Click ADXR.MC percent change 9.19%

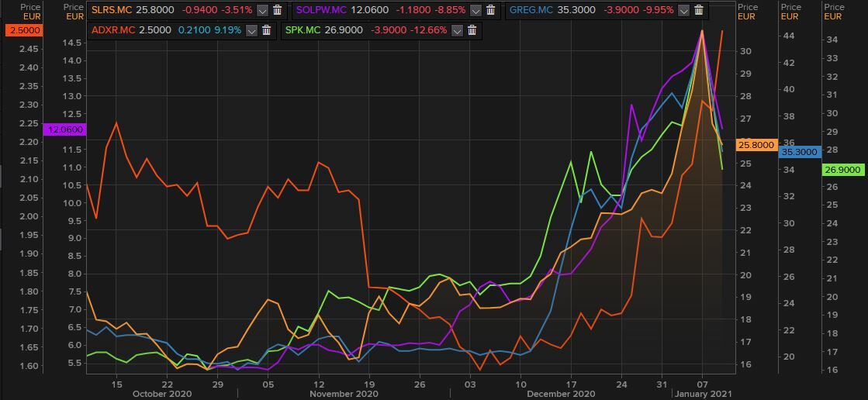pyautogui.click(x=228, y=30)
